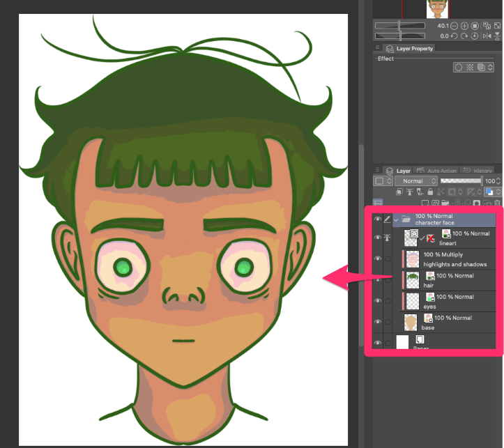This screenshot has width=504, height=448.
Task: Select the border effect circle icon
Action: pyautogui.click(x=459, y=68)
